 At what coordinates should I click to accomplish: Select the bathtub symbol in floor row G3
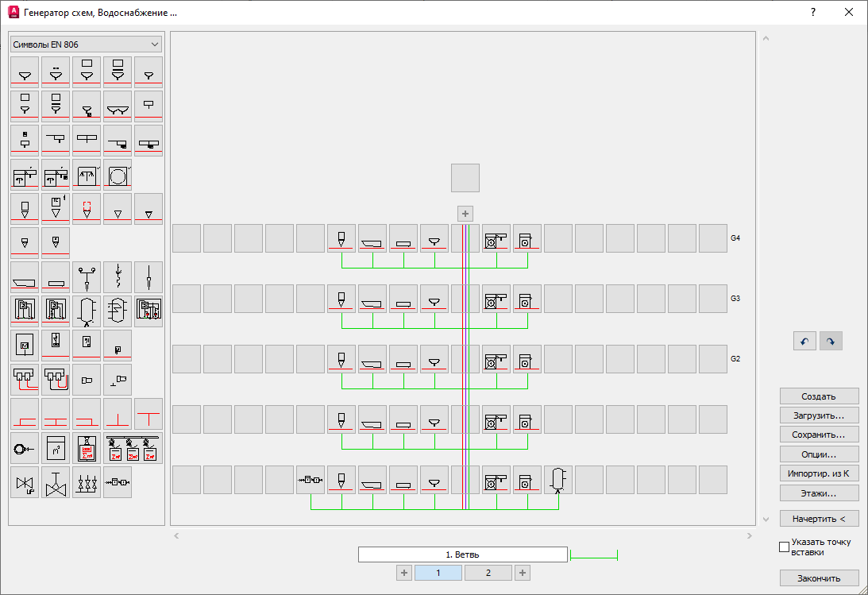372,299
